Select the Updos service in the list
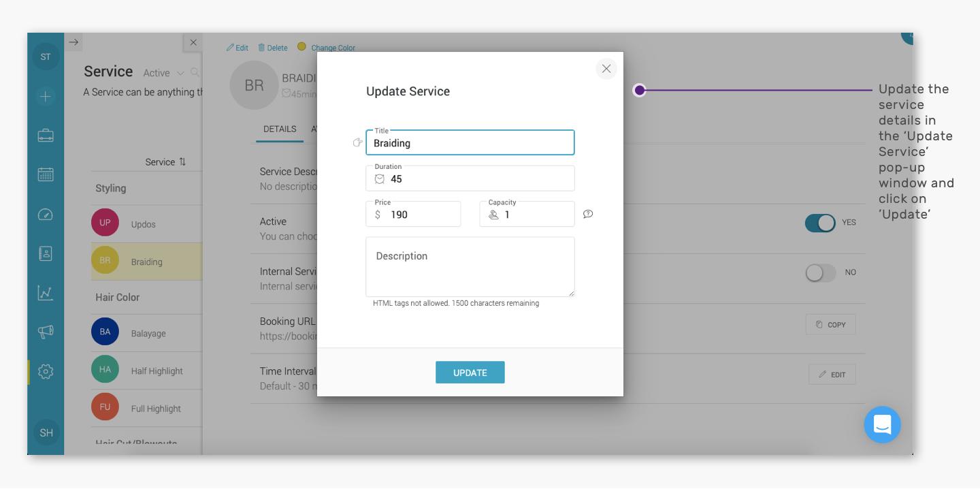 click(x=146, y=224)
